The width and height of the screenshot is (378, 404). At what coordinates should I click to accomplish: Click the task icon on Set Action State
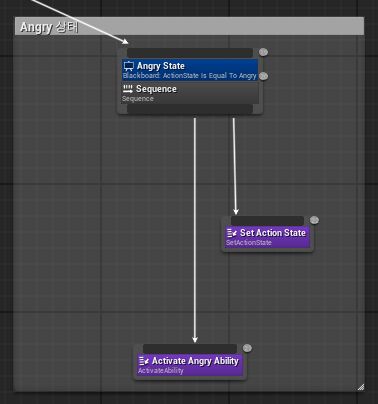[x=232, y=233]
